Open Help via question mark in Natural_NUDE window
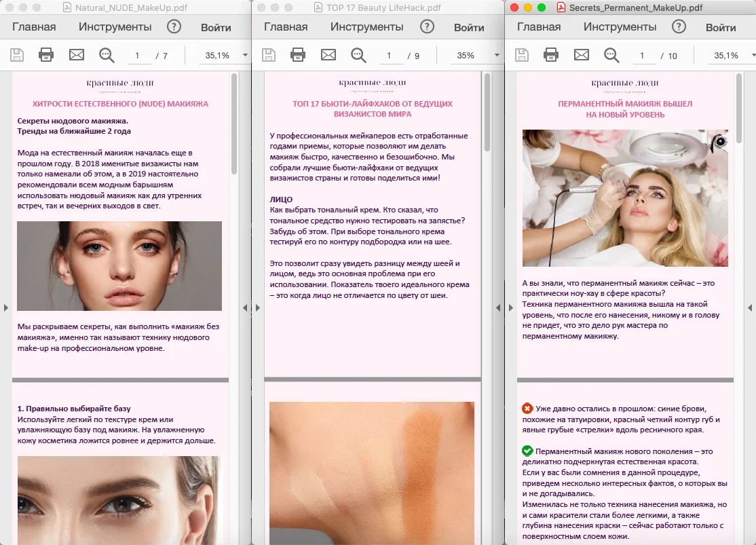Viewport: 756px width, 545px height. coord(174,27)
